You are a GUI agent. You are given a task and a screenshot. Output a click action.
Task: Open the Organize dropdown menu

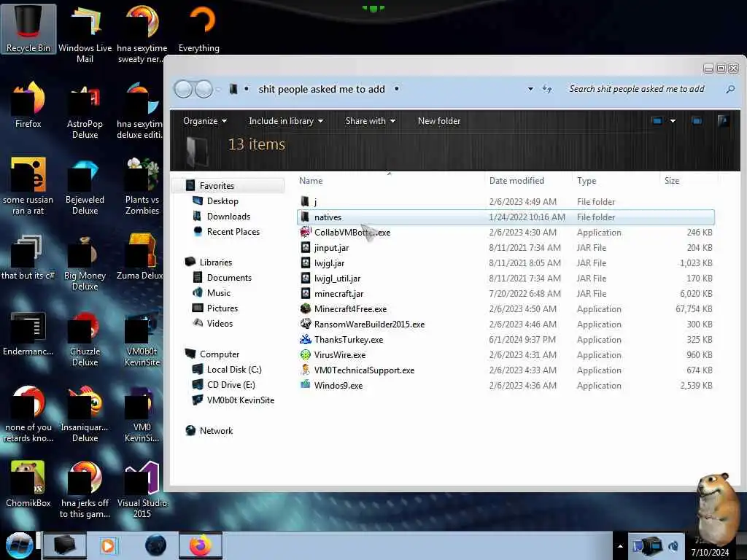click(205, 121)
